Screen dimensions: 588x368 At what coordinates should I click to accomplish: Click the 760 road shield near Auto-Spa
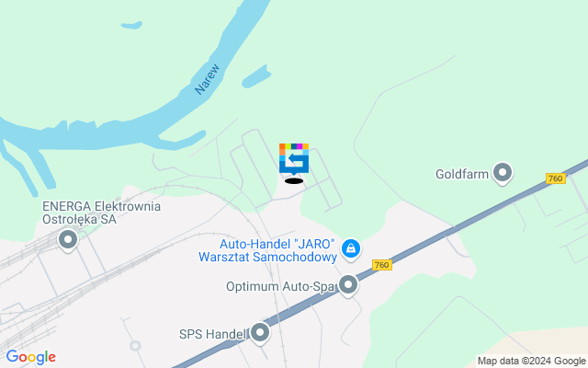tap(382, 265)
